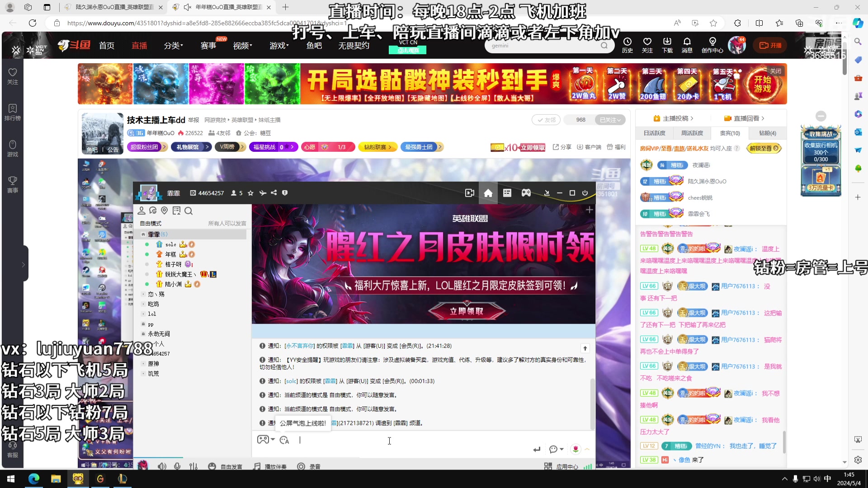Open the 分类 dropdown in Douyu nav
This screenshot has width=868, height=488.
[173, 45]
